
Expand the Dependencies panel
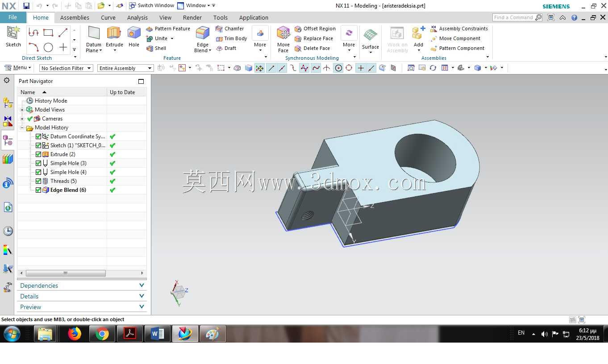point(82,285)
